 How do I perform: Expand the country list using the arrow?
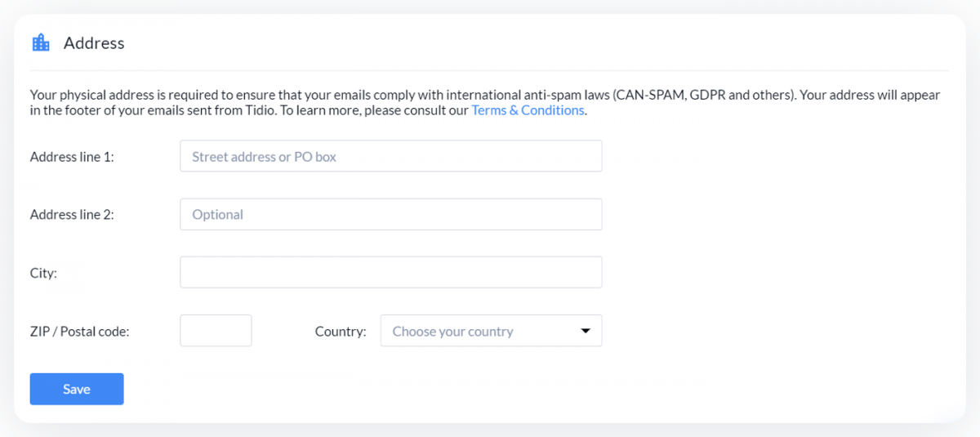coord(585,331)
